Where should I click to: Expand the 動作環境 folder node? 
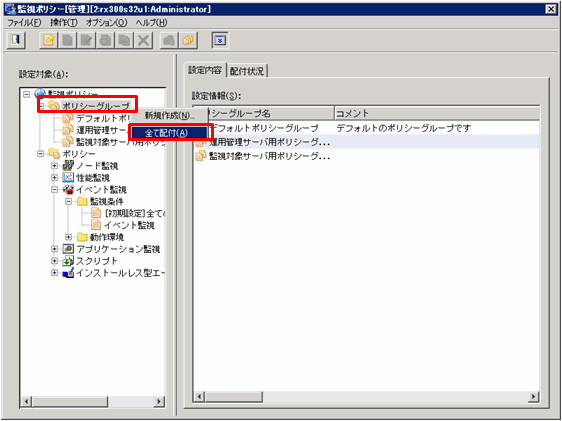click(x=68, y=237)
